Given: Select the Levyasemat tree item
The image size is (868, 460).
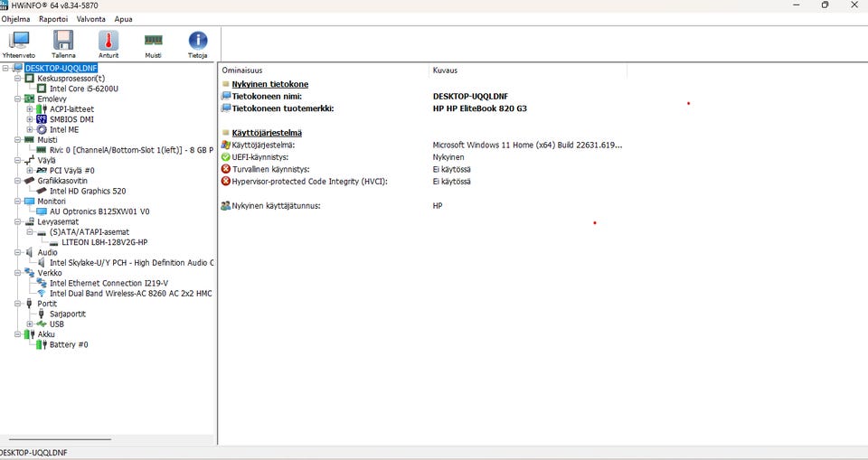Looking at the screenshot, I should click(58, 221).
